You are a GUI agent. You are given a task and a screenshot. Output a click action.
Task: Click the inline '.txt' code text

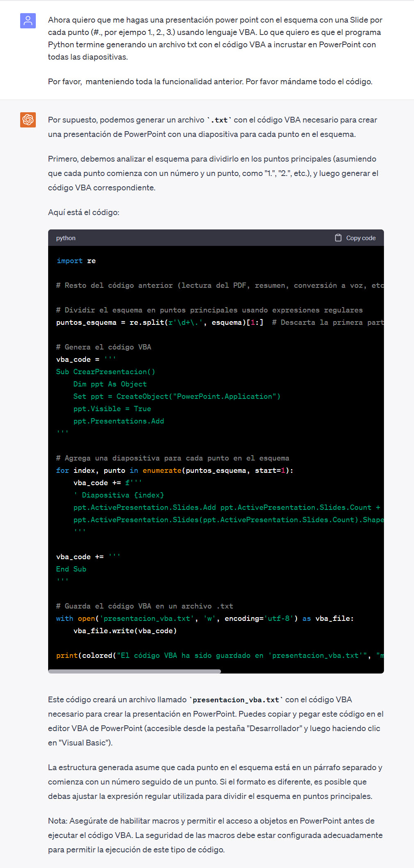pyautogui.click(x=219, y=120)
